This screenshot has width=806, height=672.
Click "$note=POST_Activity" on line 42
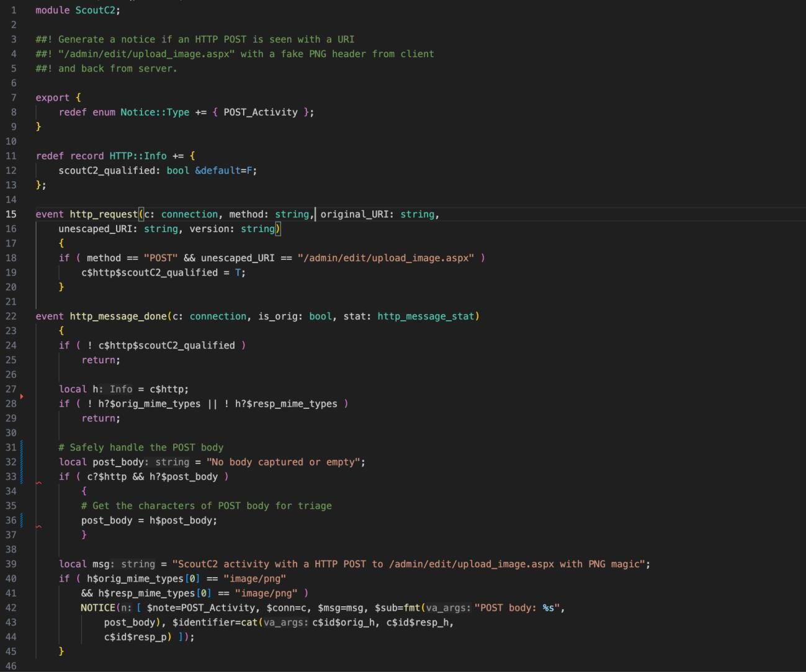(x=201, y=608)
